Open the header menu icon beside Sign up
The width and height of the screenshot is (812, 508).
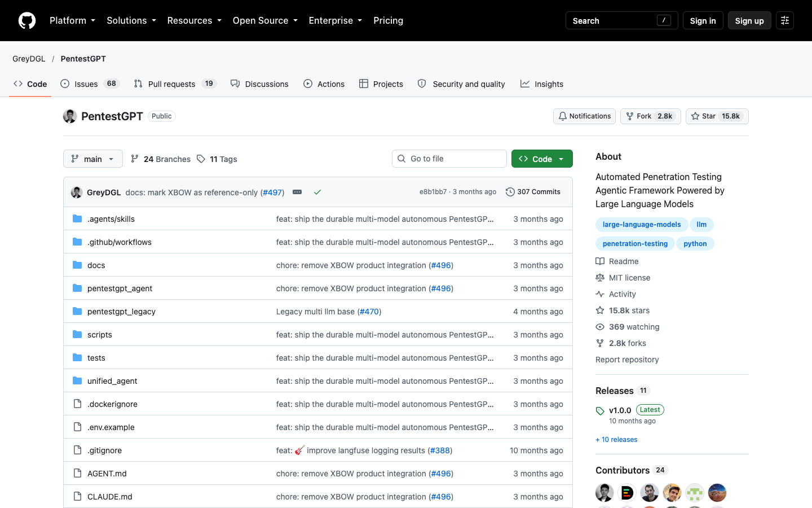785,20
